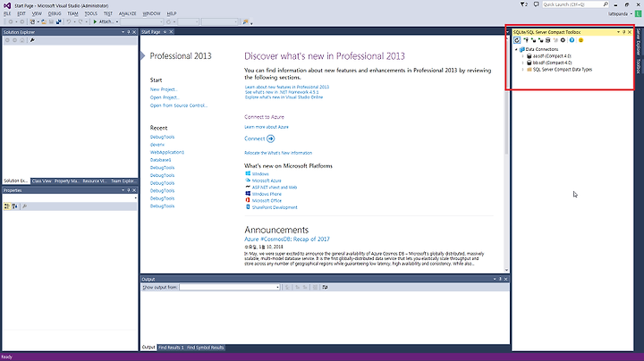Pin the Start Page tab
Image resolution: width=644 pixels, height=361 pixels.
[165, 31]
